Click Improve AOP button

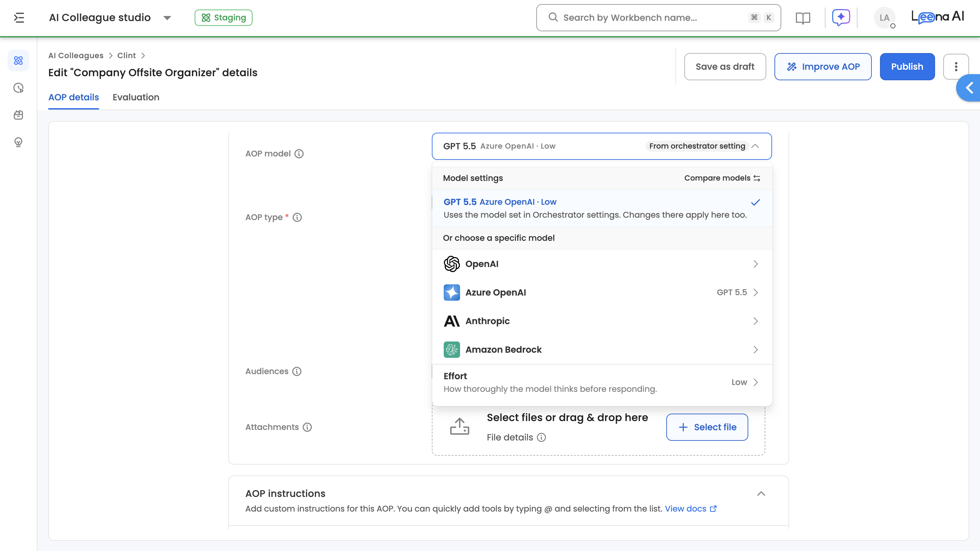pos(822,67)
